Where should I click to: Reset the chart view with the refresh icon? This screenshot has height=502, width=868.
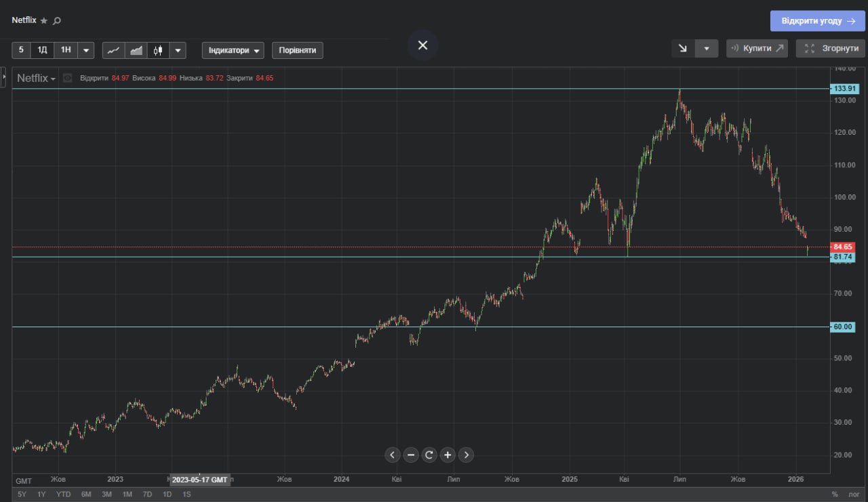[x=429, y=455]
